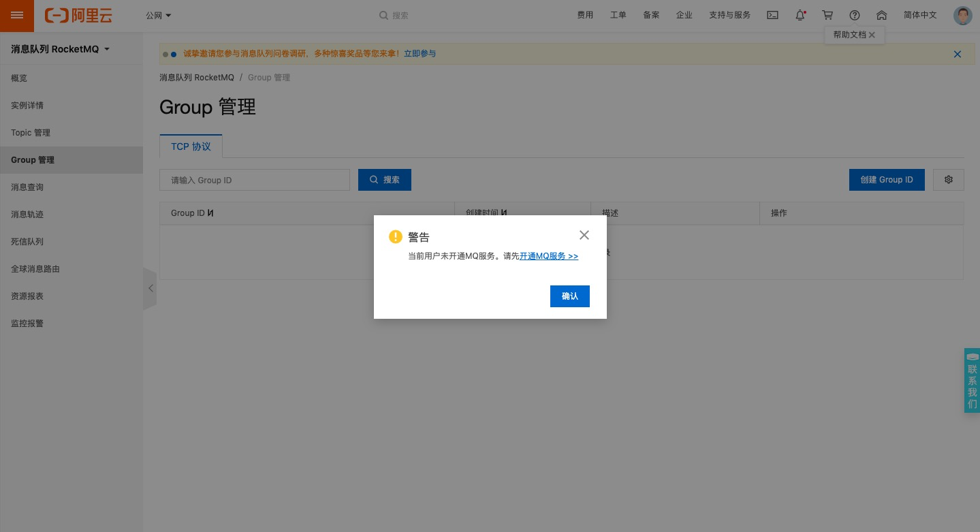Image resolution: width=980 pixels, height=532 pixels.
Task: Click the 立即参与 survey link
Action: [x=420, y=54]
